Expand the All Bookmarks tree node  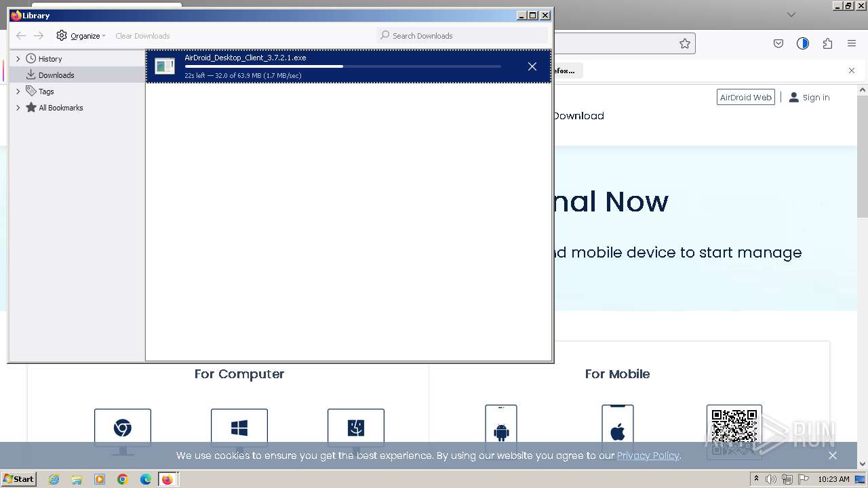tap(18, 108)
